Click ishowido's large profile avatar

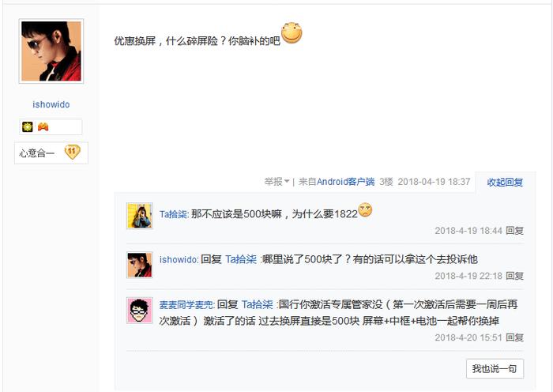(x=51, y=51)
